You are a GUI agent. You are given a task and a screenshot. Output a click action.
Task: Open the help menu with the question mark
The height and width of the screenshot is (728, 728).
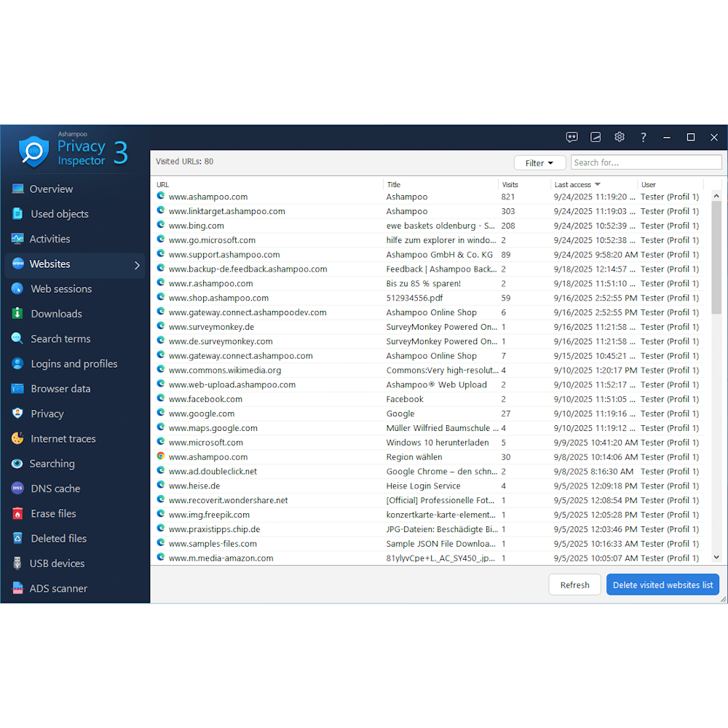point(643,137)
